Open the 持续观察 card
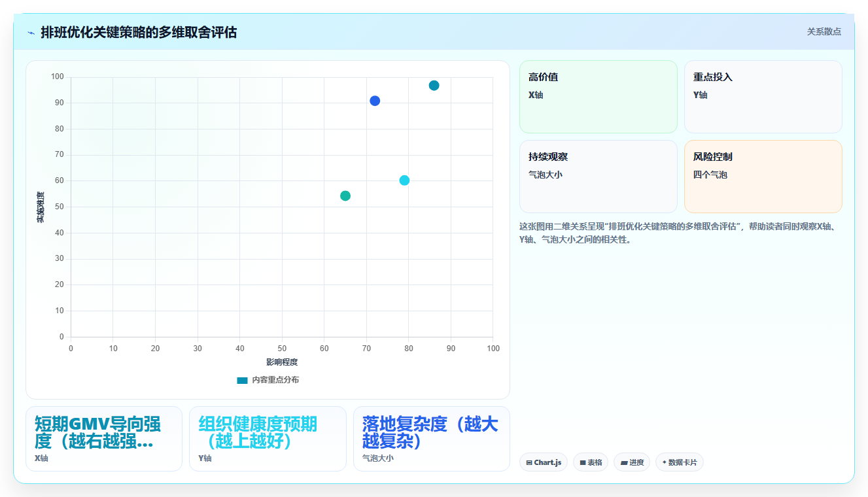Viewport: 868px width, 497px height. tap(598, 177)
